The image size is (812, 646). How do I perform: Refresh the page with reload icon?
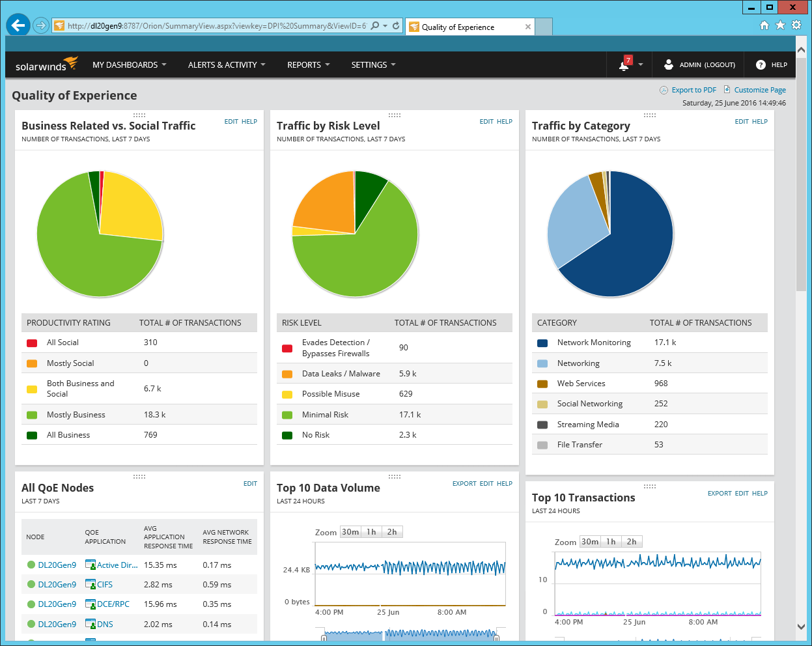click(396, 26)
